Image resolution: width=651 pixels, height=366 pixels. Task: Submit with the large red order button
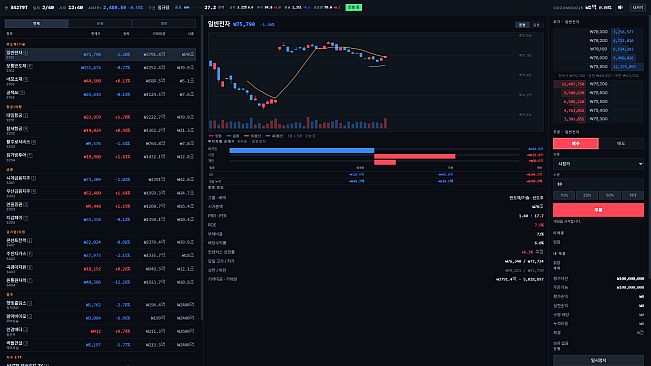click(x=598, y=210)
